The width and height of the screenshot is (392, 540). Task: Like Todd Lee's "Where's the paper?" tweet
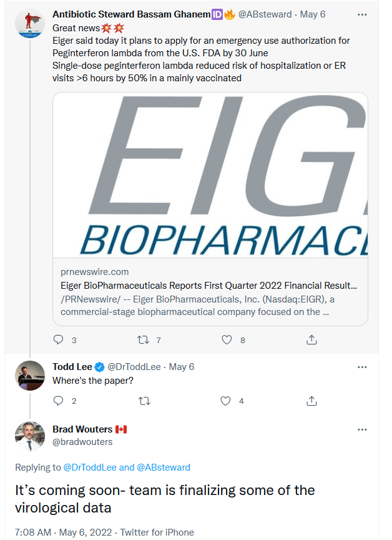click(227, 401)
